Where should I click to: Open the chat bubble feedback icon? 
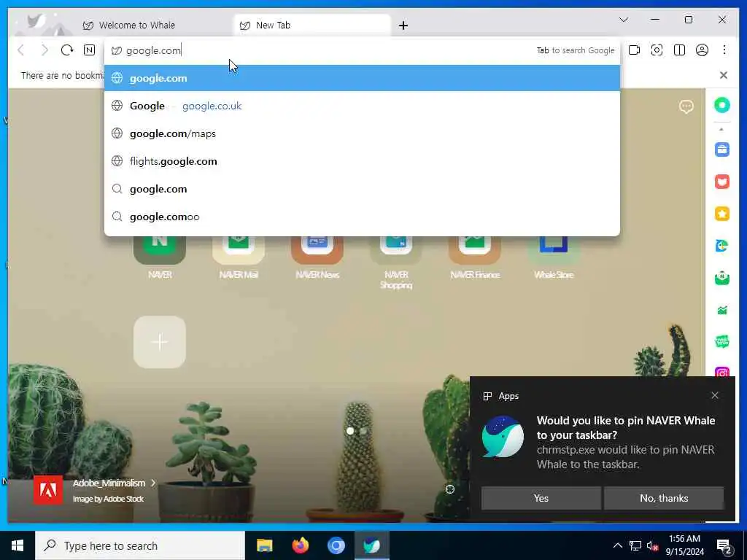(686, 106)
